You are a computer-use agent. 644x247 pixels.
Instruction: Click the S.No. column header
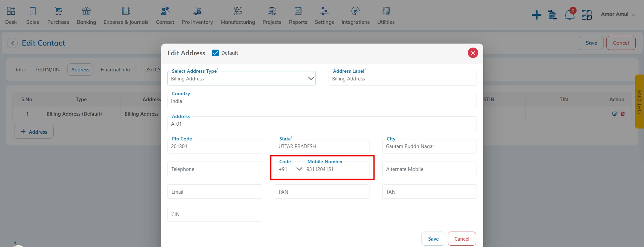pyautogui.click(x=28, y=100)
